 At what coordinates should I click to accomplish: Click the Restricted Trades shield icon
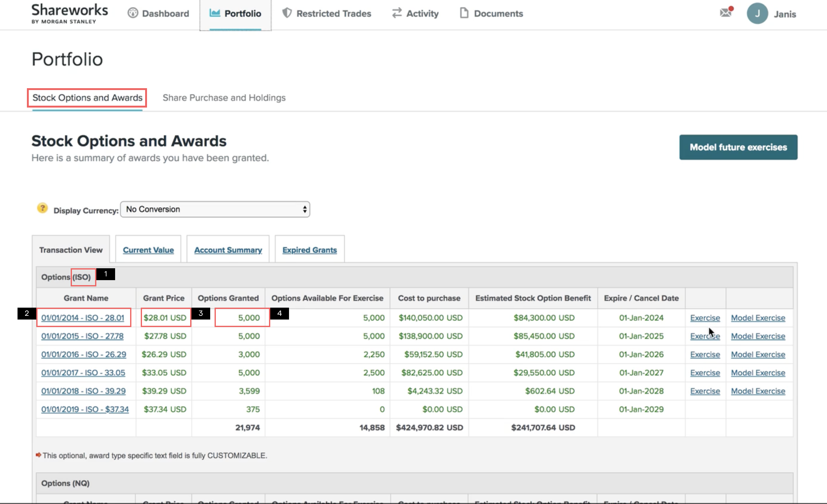(x=287, y=13)
